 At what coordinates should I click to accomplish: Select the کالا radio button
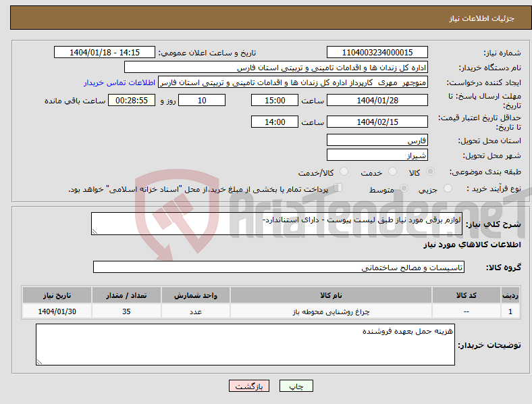[430, 172]
